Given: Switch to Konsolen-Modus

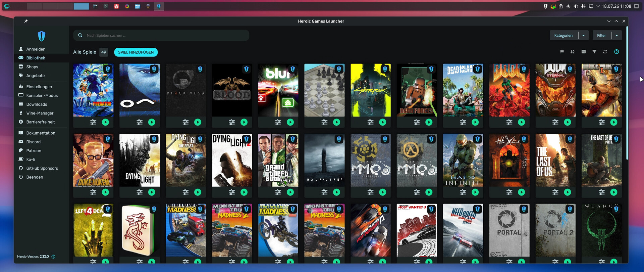Looking at the screenshot, I should click(x=42, y=95).
